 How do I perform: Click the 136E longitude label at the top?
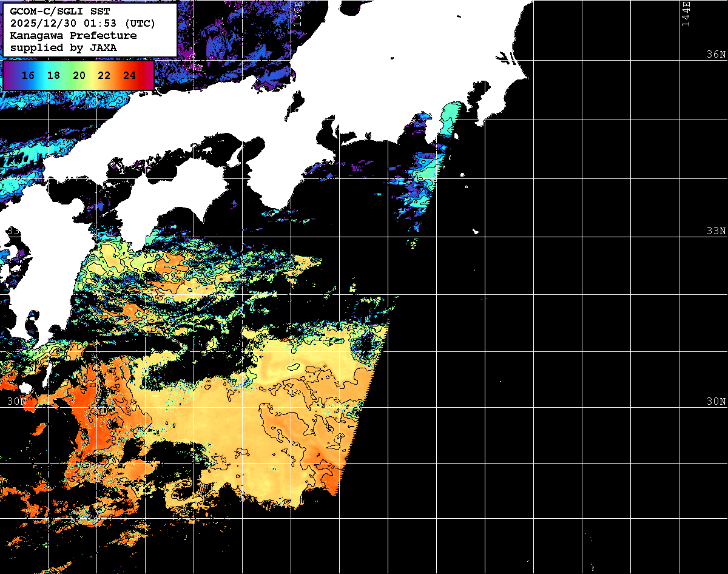click(x=297, y=12)
